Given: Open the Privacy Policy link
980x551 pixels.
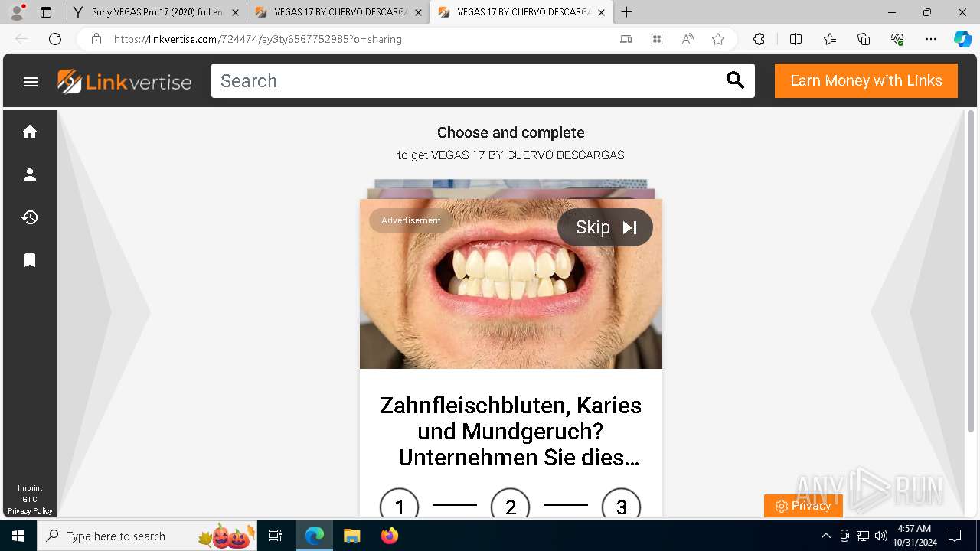Looking at the screenshot, I should pyautogui.click(x=30, y=511).
